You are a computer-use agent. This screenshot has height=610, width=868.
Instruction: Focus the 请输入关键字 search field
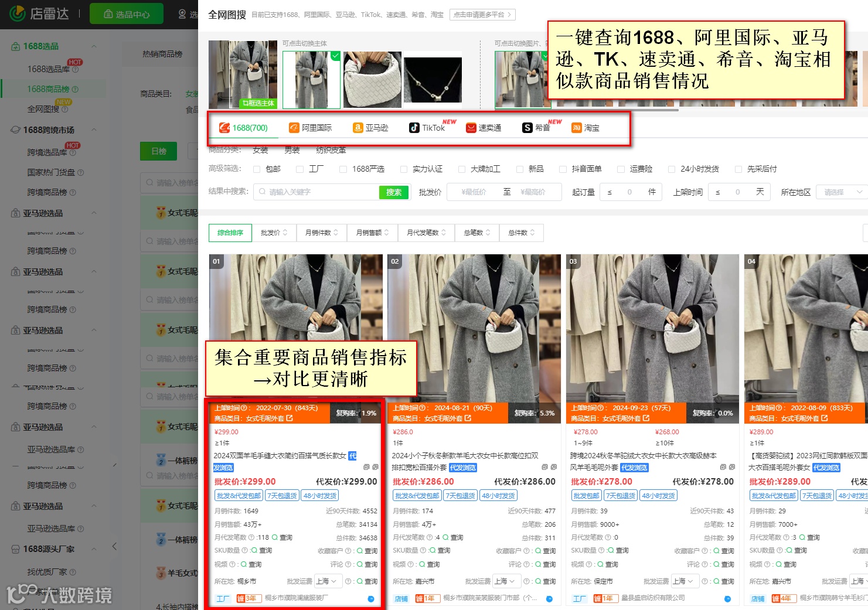click(316, 192)
